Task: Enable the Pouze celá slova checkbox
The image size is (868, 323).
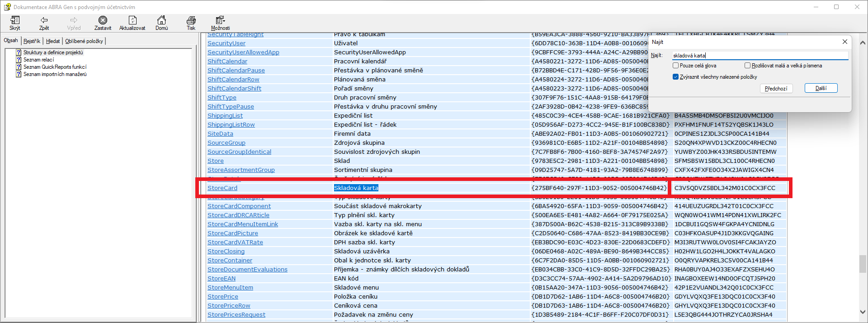Action: click(676, 66)
